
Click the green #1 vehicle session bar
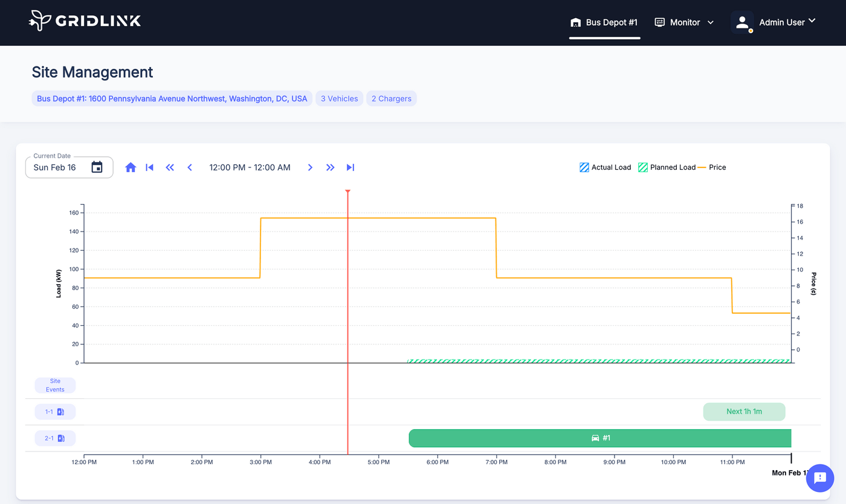[600, 438]
